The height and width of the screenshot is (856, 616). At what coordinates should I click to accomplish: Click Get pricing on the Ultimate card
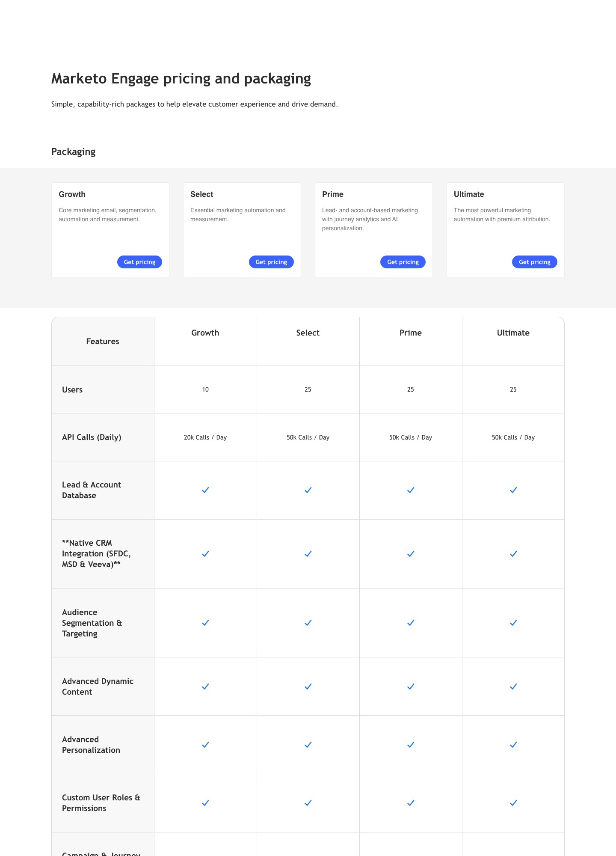tap(535, 262)
